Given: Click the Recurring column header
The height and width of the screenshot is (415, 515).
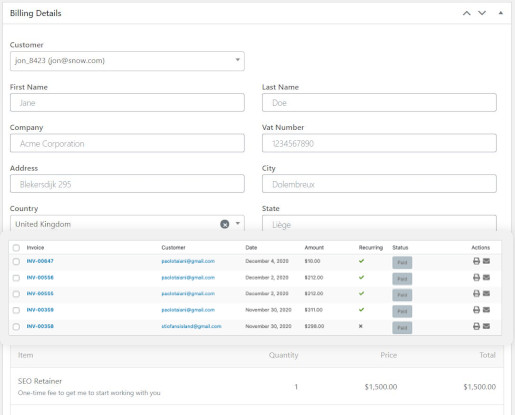Looking at the screenshot, I should (371, 247).
